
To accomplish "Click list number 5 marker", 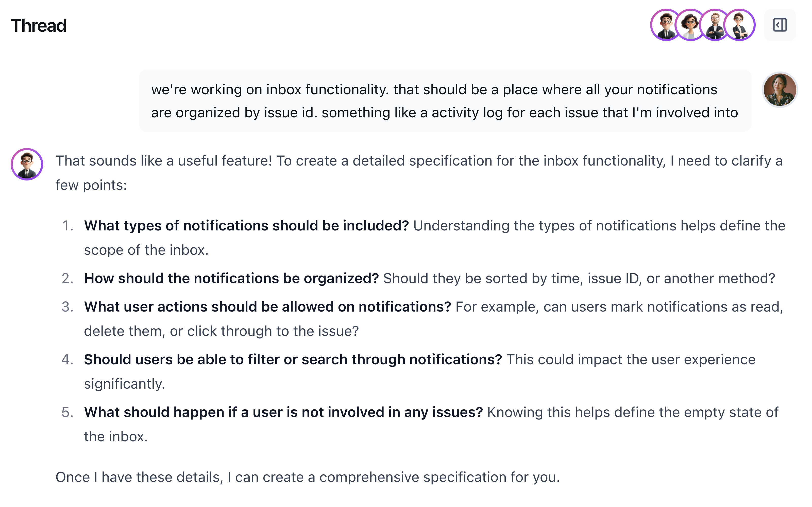I will pos(67,412).
